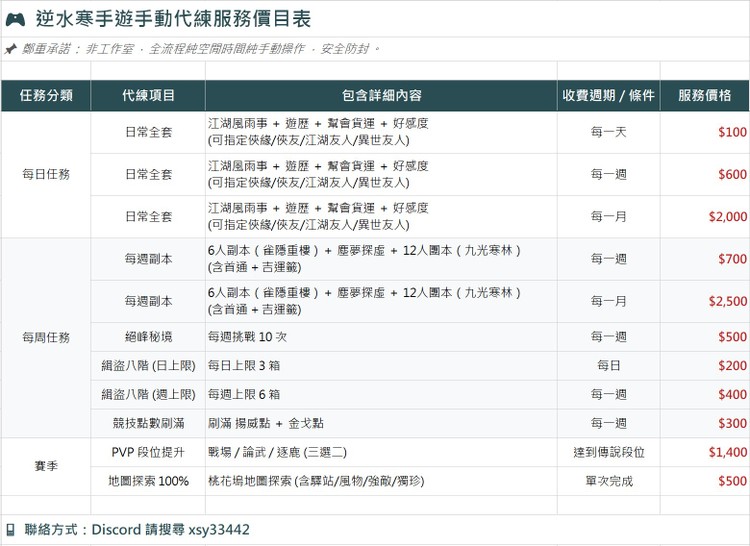750x546 pixels.
Task: Select the 賽季 category cell
Action: coord(46,467)
